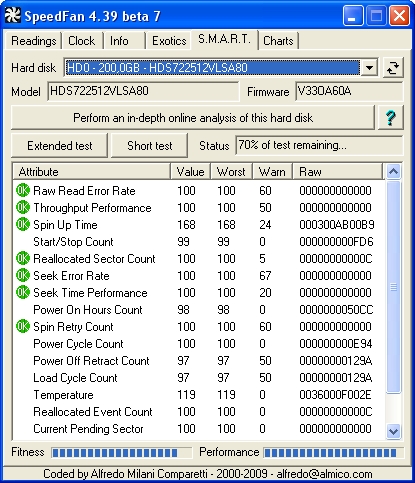
Task: Click raw value 0000000050CC
Action: pos(336,309)
